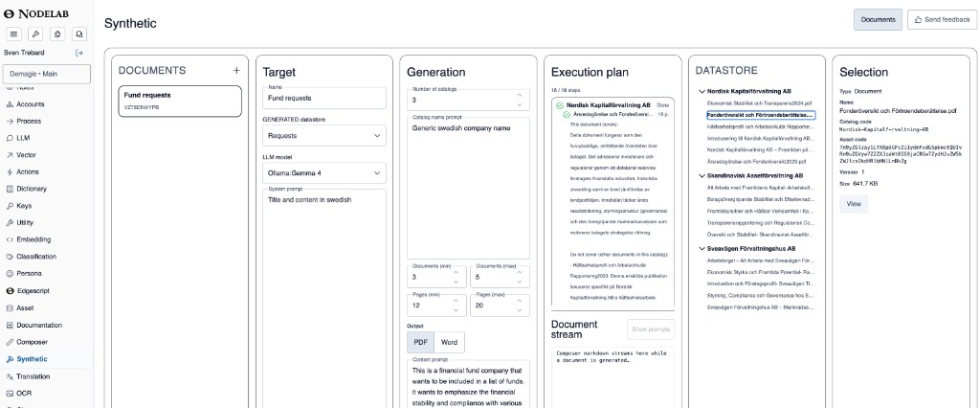980x408 pixels.
Task: Click the wrench tools icon button
Action: click(35, 34)
